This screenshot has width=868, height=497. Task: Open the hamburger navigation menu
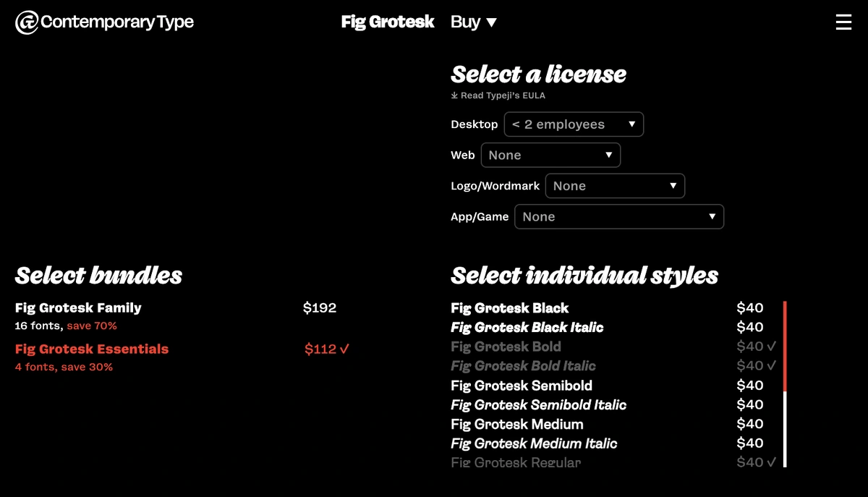pos(843,22)
